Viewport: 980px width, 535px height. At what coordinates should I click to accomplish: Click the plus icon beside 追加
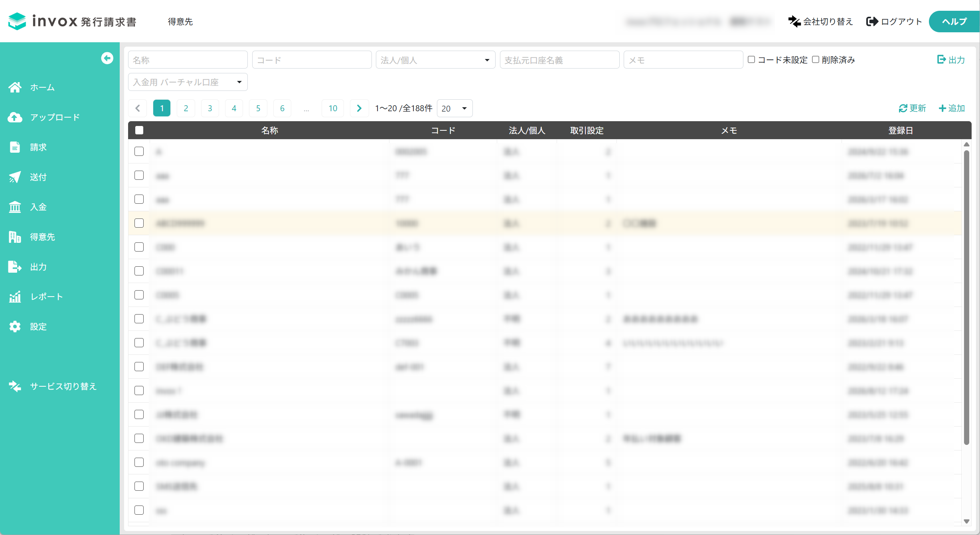(x=942, y=108)
